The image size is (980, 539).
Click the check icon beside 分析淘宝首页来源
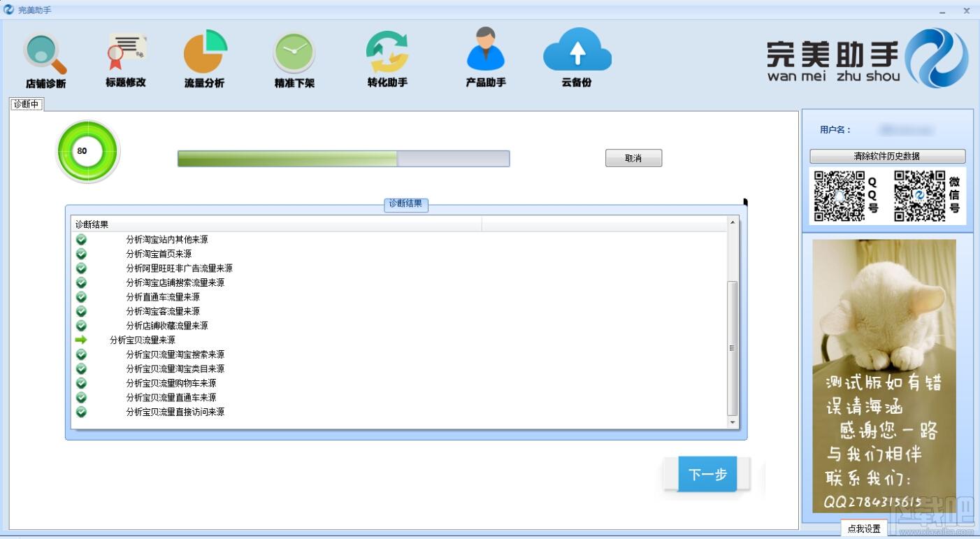81,254
